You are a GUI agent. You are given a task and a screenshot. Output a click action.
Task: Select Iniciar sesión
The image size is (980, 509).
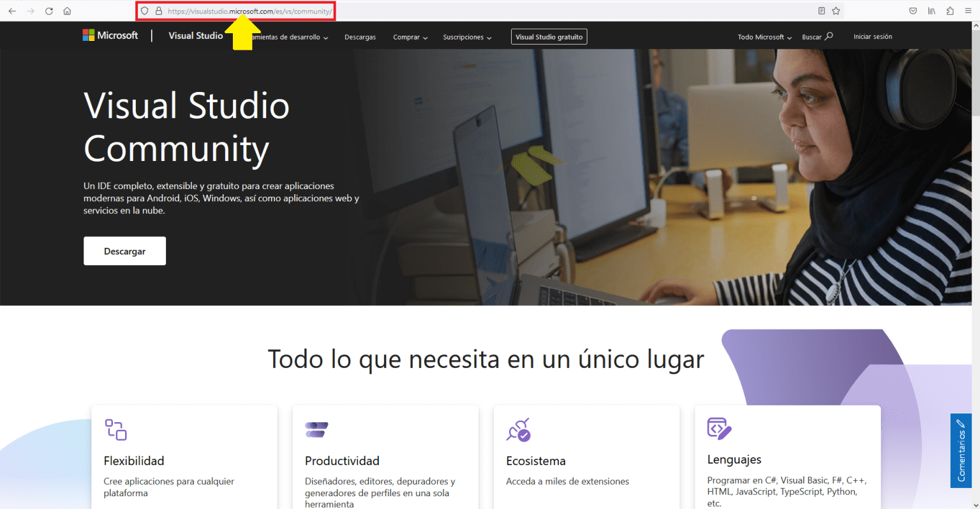(873, 36)
